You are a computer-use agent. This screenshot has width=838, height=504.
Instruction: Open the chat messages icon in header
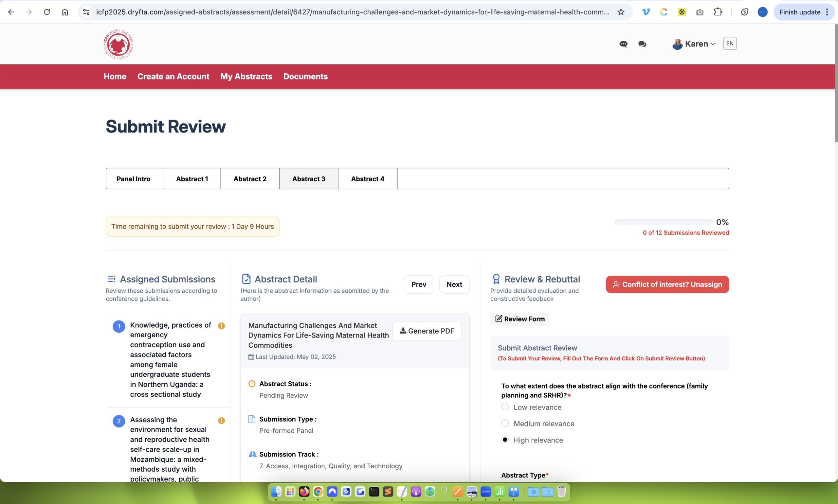pos(623,44)
